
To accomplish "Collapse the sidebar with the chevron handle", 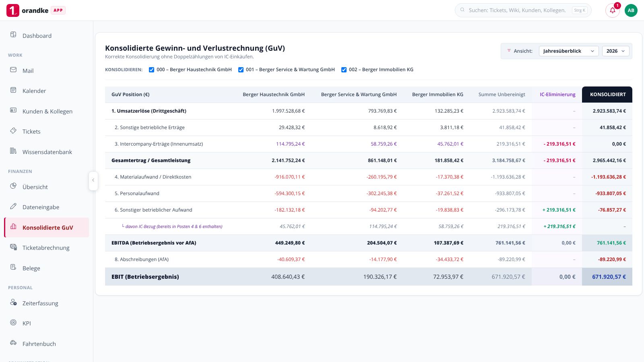I will coord(93,180).
